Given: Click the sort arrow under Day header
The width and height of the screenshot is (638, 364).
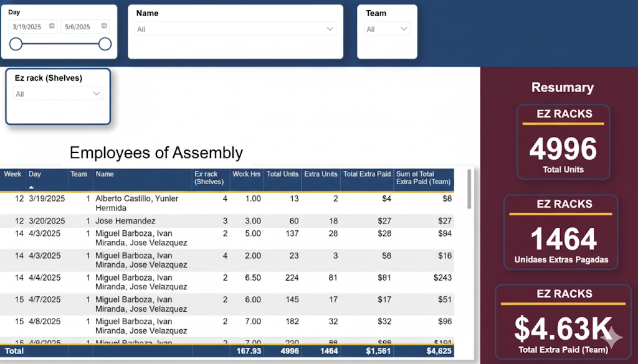Looking at the screenshot, I should coord(31,187).
